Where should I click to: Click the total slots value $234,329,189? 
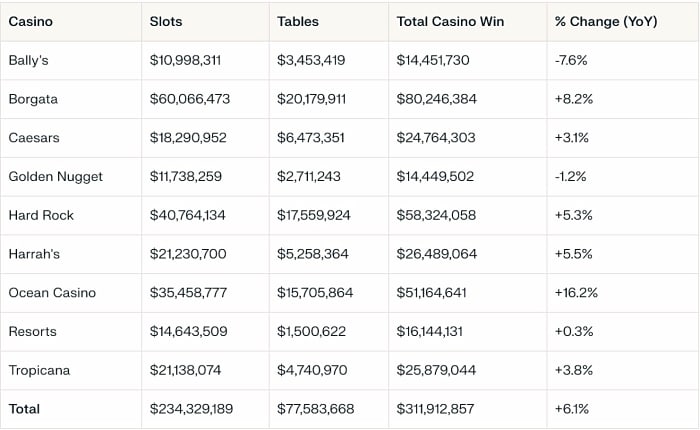tap(192, 409)
